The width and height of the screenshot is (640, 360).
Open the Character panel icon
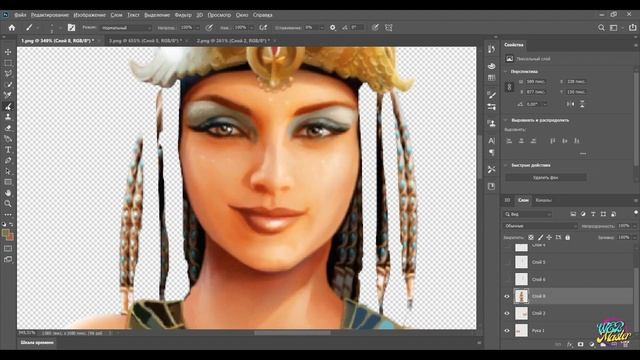click(x=491, y=141)
